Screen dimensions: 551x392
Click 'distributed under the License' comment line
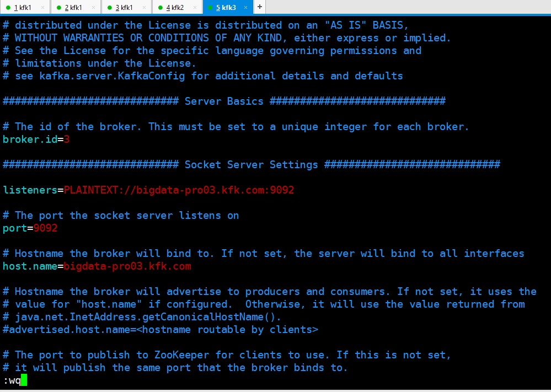206,25
